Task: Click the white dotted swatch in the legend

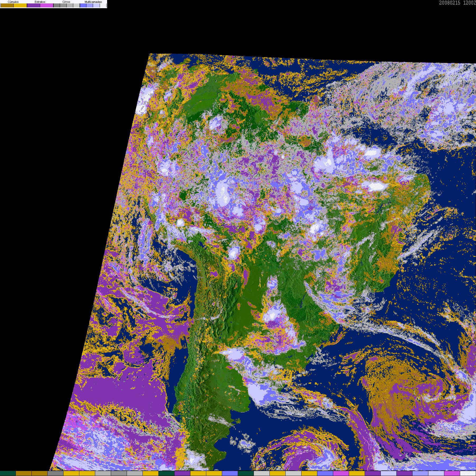Action: [103, 6]
